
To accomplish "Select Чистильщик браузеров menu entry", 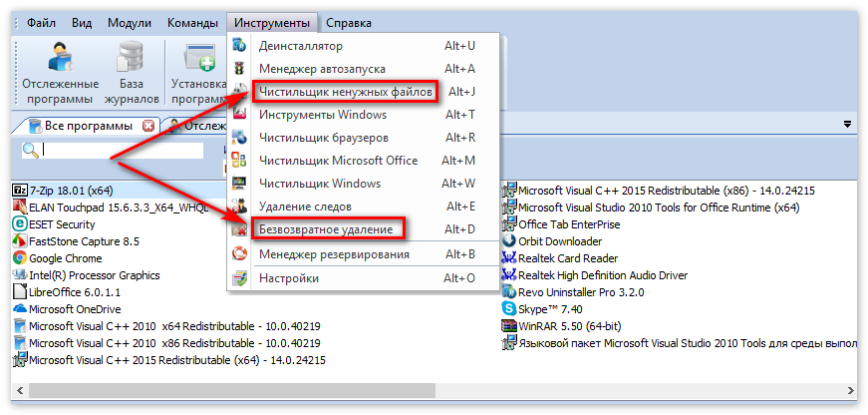I will 323,137.
